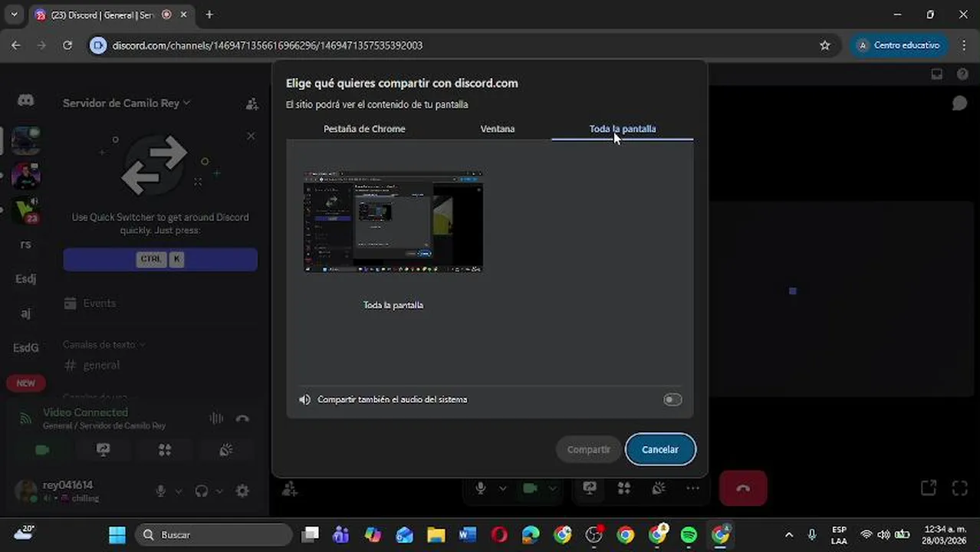Pop out the call window
The width and height of the screenshot is (980, 552).
(928, 488)
